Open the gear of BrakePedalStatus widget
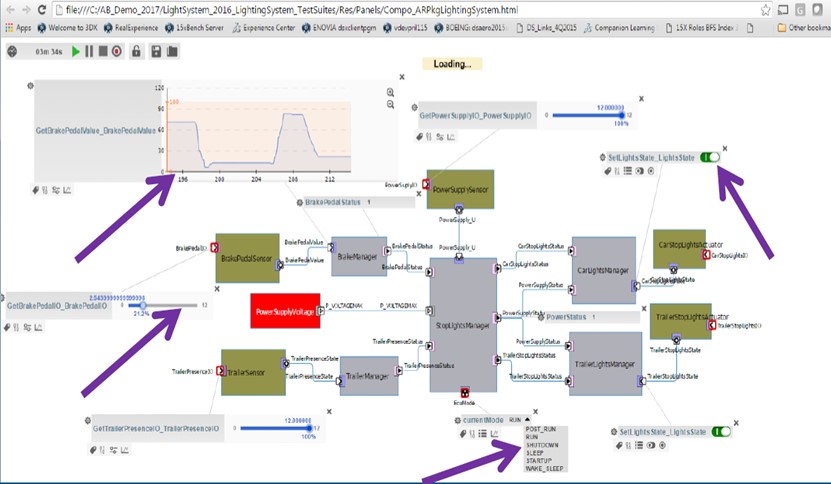Screen dimensions: 831x484 point(300,203)
